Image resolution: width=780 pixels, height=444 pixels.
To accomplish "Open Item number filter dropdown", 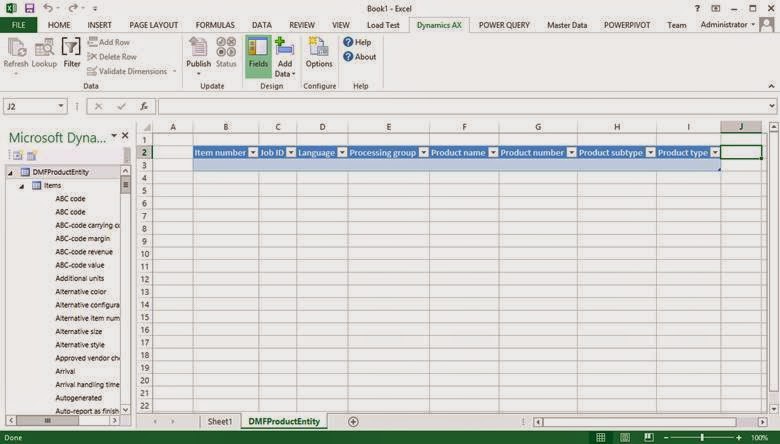I will pos(253,153).
